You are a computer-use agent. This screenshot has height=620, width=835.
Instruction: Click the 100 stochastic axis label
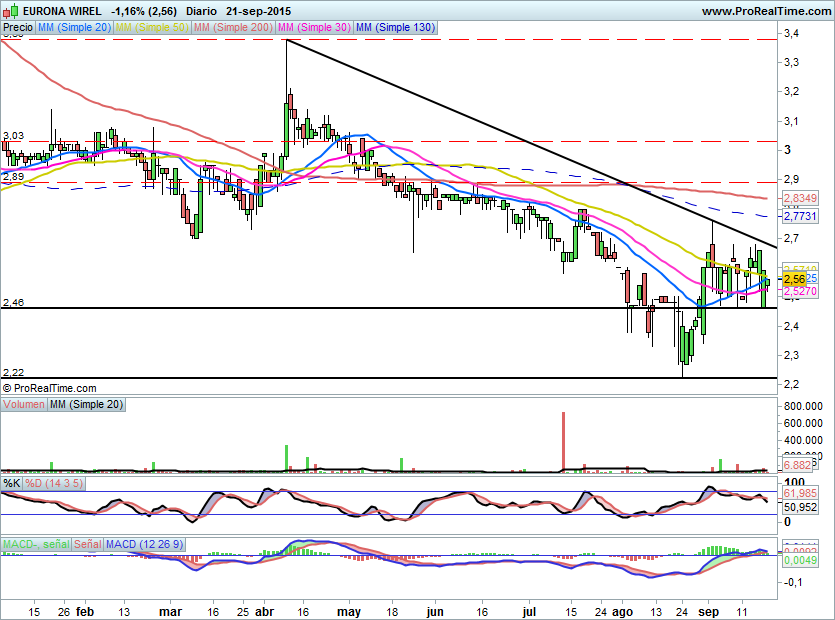point(795,483)
